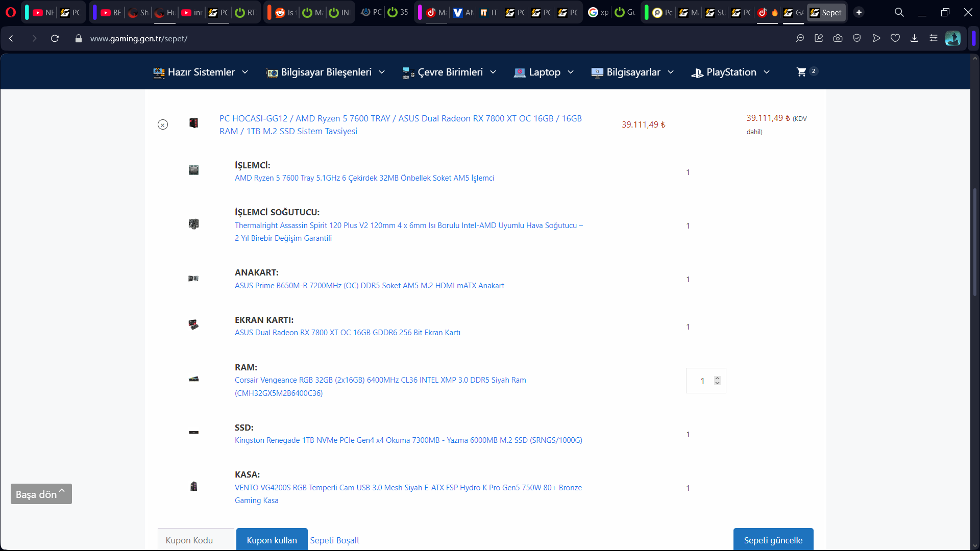Click the browser reload page icon

pos(55,38)
